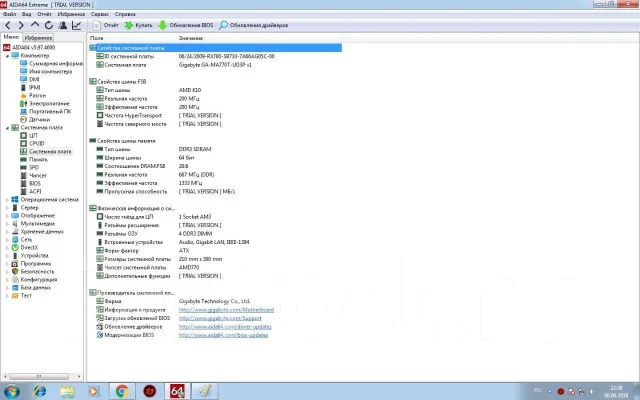
Task: Open the graph chart toolbar icon
Action: [x=76, y=25]
